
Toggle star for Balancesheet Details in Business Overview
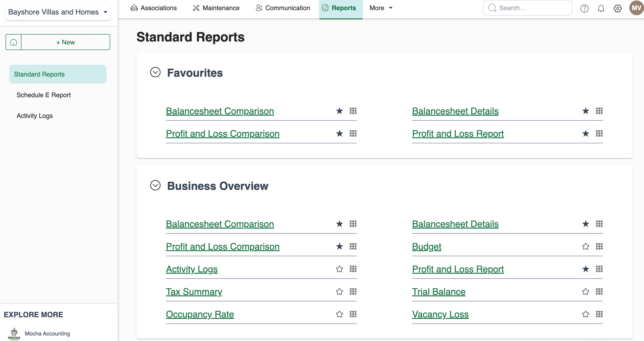(586, 224)
